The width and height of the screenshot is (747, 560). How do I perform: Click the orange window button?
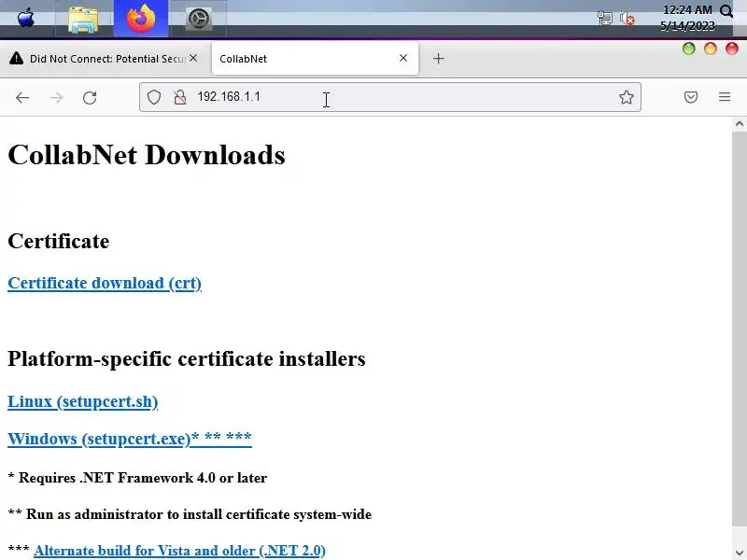point(711,49)
